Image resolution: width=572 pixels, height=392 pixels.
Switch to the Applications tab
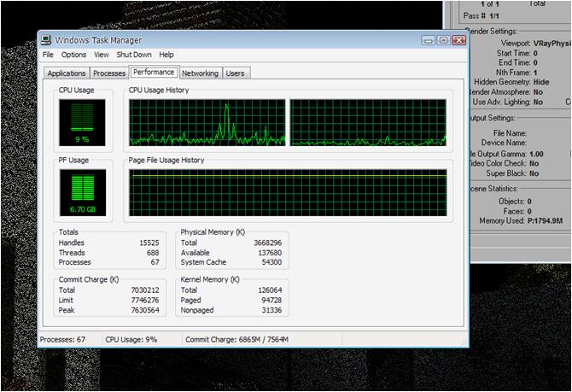pos(67,73)
